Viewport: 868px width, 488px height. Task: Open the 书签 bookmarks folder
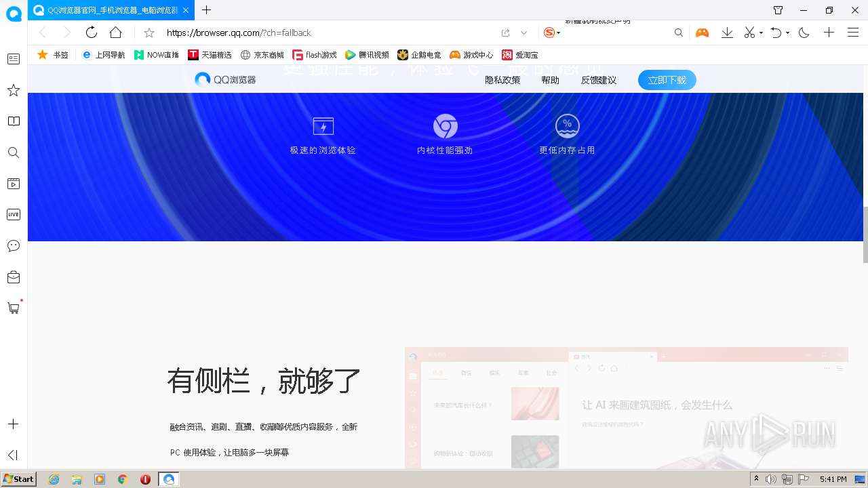click(x=53, y=55)
